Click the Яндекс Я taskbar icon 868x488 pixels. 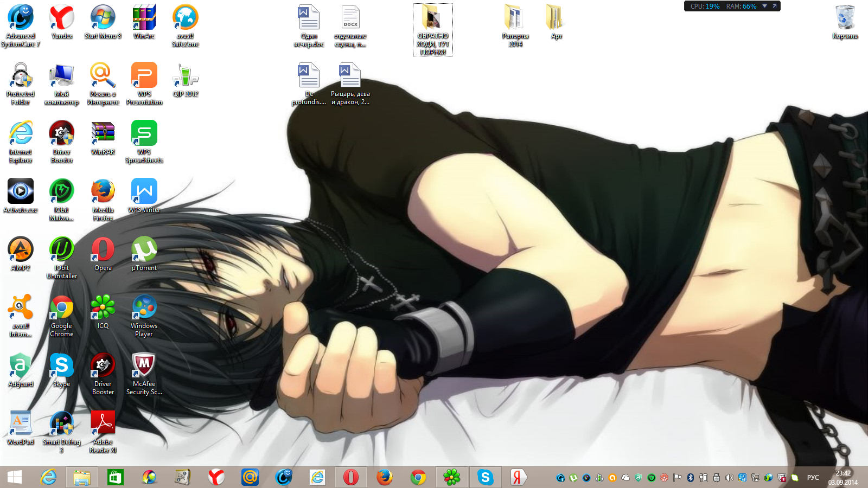tap(518, 477)
